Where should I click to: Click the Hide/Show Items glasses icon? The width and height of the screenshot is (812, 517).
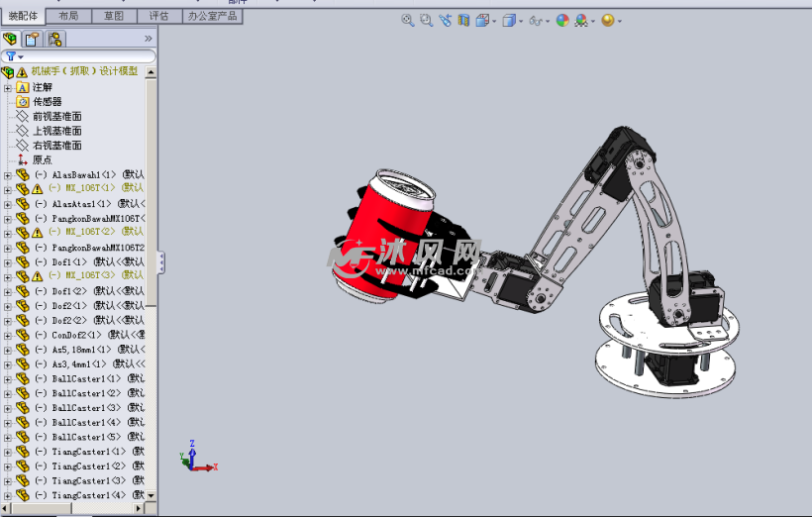coord(536,21)
